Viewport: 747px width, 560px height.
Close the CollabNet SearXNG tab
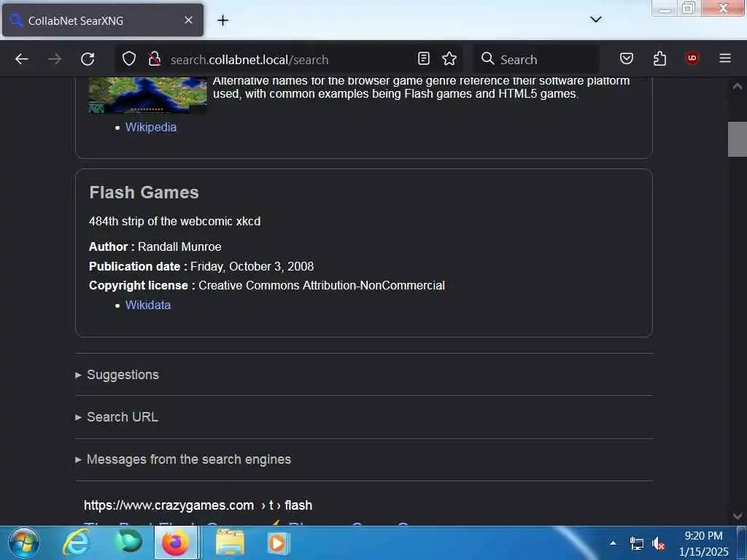click(189, 20)
